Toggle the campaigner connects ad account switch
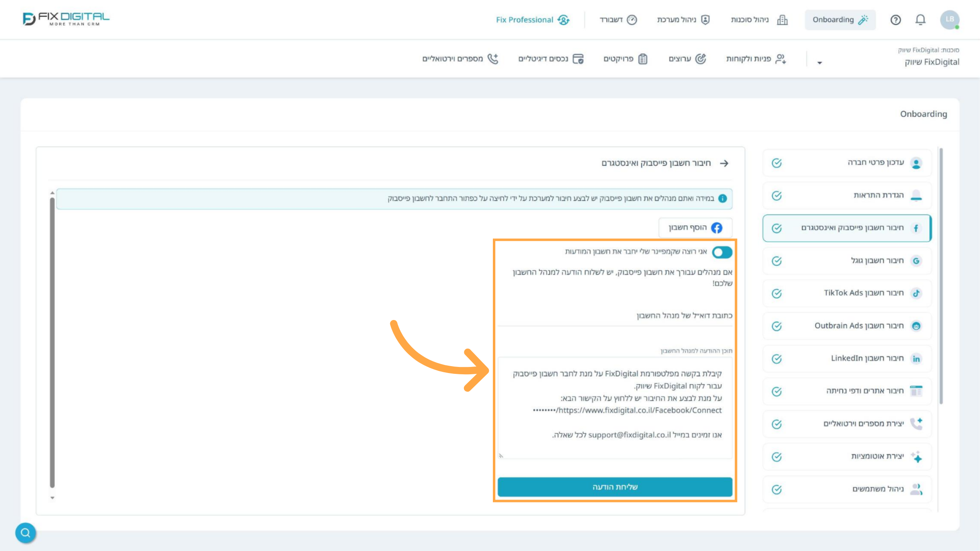Screen dimensions: 980x551 click(722, 252)
